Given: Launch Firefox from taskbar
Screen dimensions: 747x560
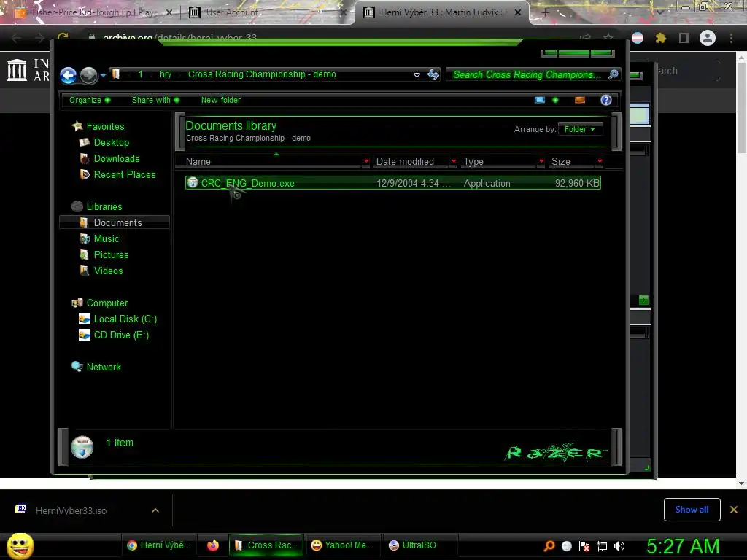Looking at the screenshot, I should (x=213, y=545).
